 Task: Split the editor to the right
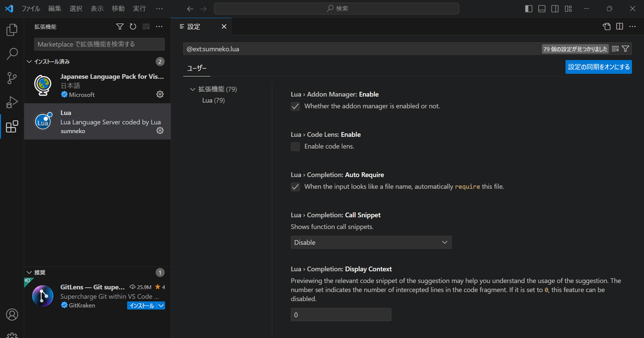point(619,26)
